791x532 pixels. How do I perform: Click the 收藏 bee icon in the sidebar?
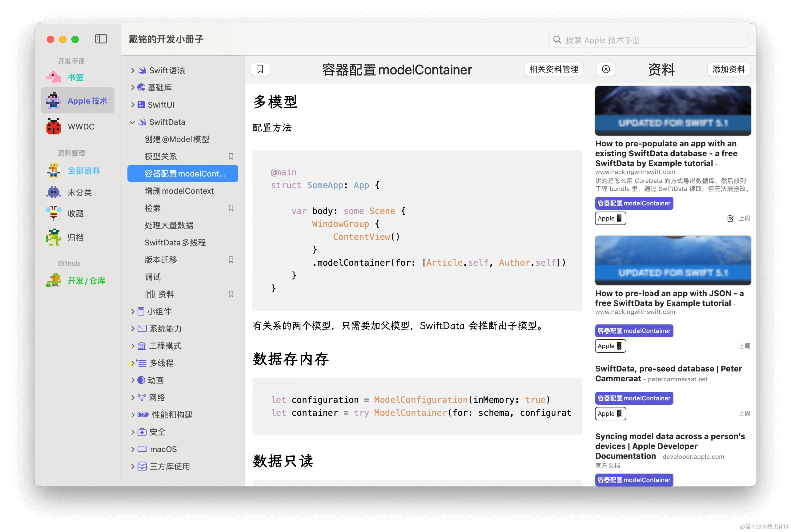pyautogui.click(x=53, y=213)
